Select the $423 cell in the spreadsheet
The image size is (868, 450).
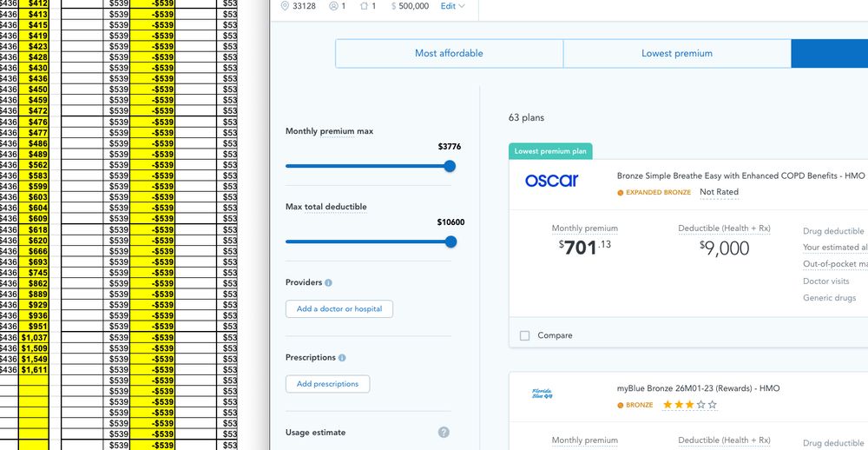click(x=34, y=47)
